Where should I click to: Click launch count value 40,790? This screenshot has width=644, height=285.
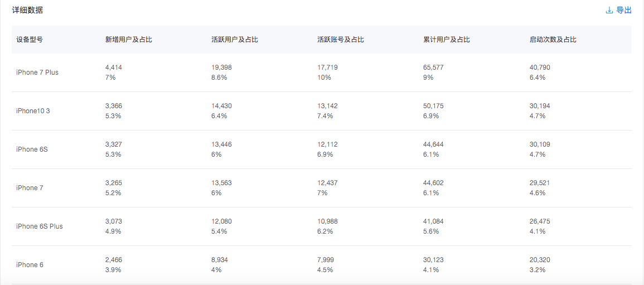point(540,67)
